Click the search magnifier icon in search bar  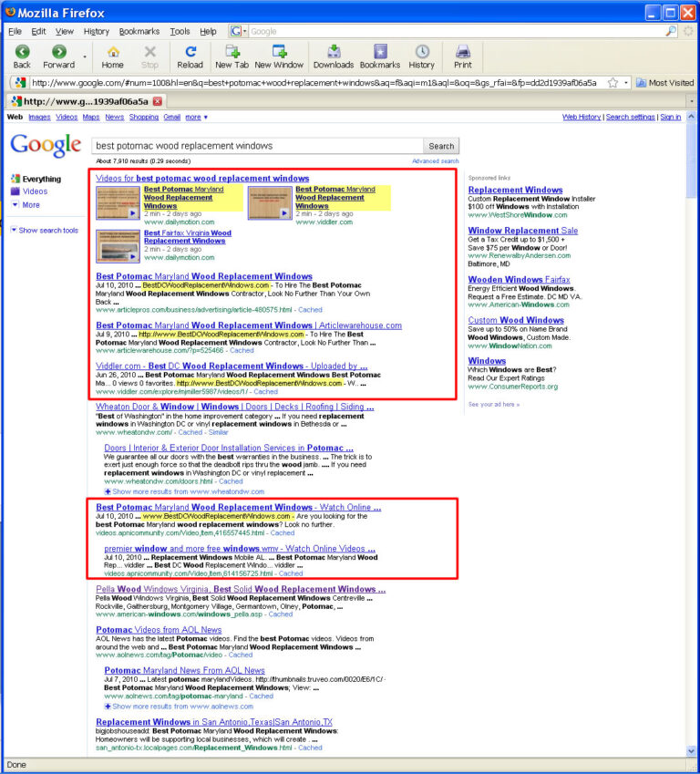point(671,31)
